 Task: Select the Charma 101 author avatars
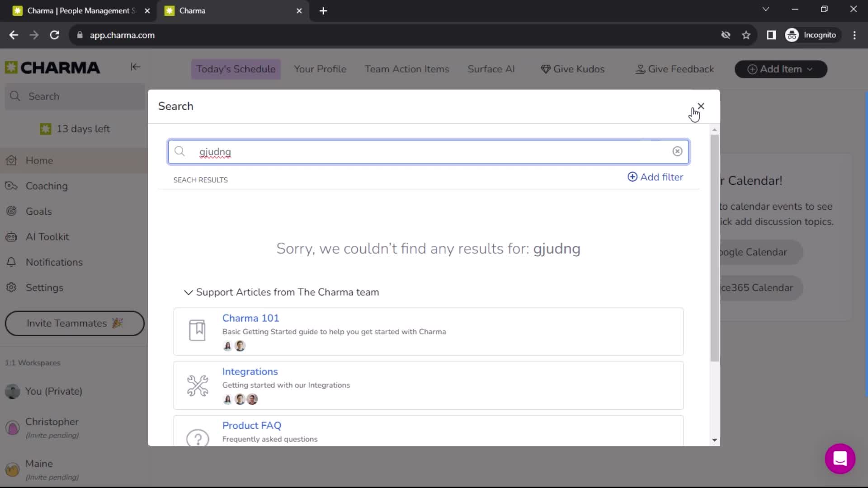234,346
